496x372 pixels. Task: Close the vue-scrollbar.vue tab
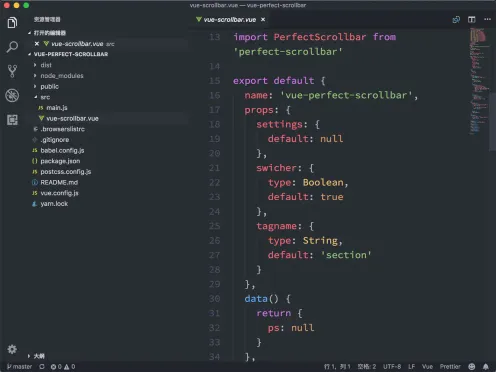point(263,20)
